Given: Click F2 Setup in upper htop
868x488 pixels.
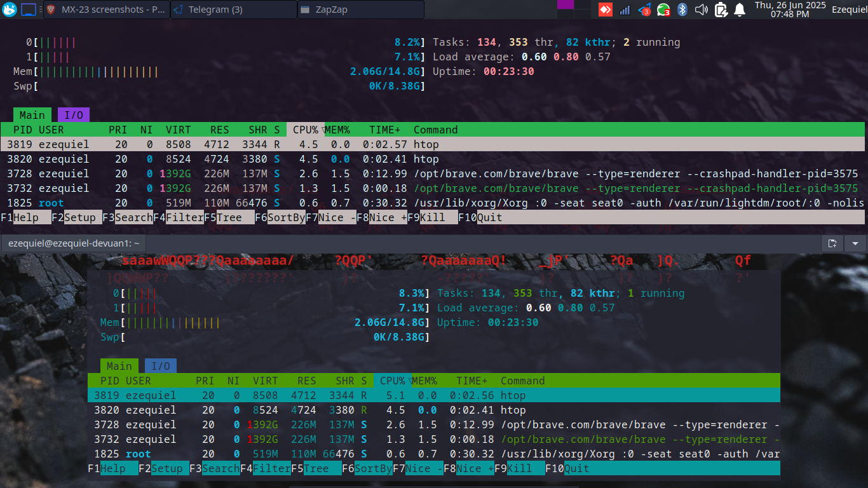Looking at the screenshot, I should pyautogui.click(x=77, y=217).
